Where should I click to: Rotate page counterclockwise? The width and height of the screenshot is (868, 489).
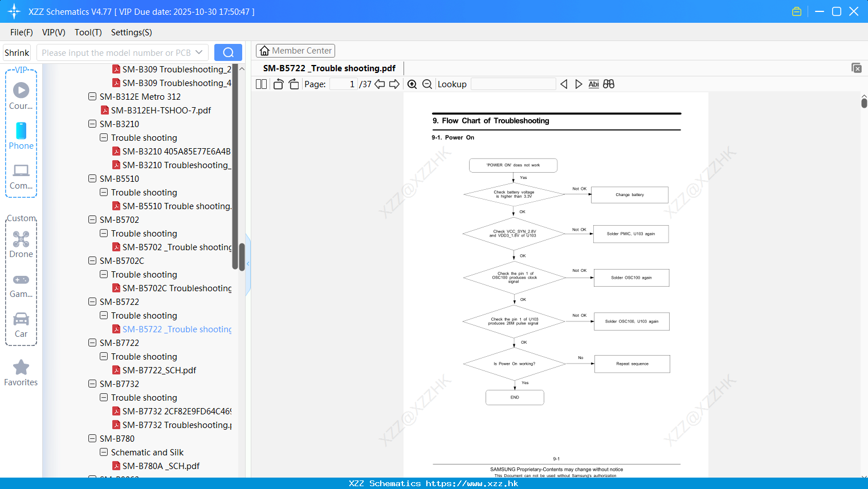(x=278, y=84)
